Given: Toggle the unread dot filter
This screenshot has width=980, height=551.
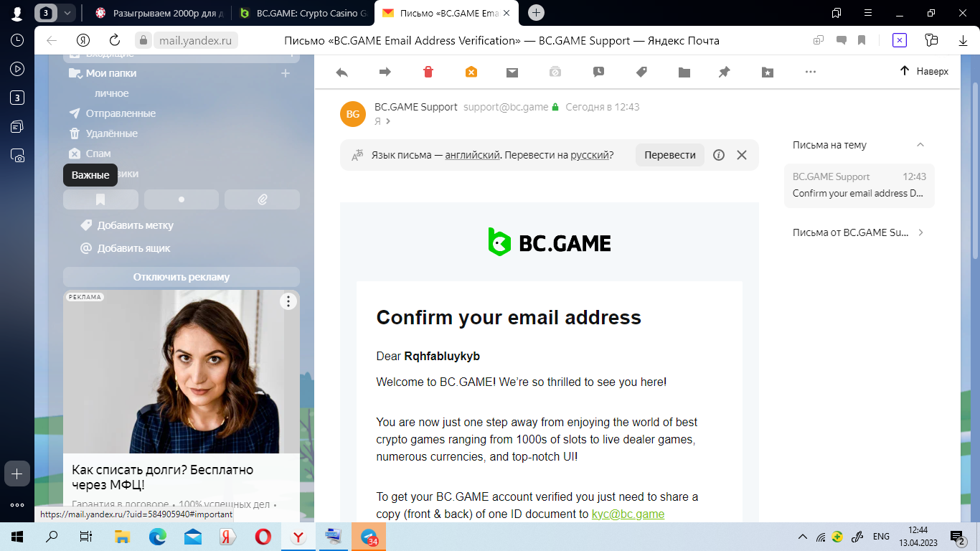Looking at the screenshot, I should pyautogui.click(x=182, y=199).
